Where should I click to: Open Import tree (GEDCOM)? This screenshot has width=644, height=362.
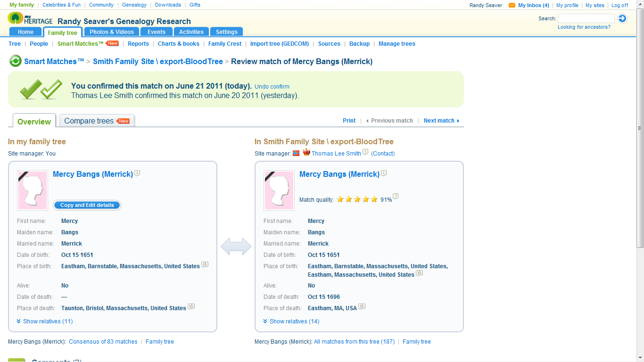click(280, 44)
